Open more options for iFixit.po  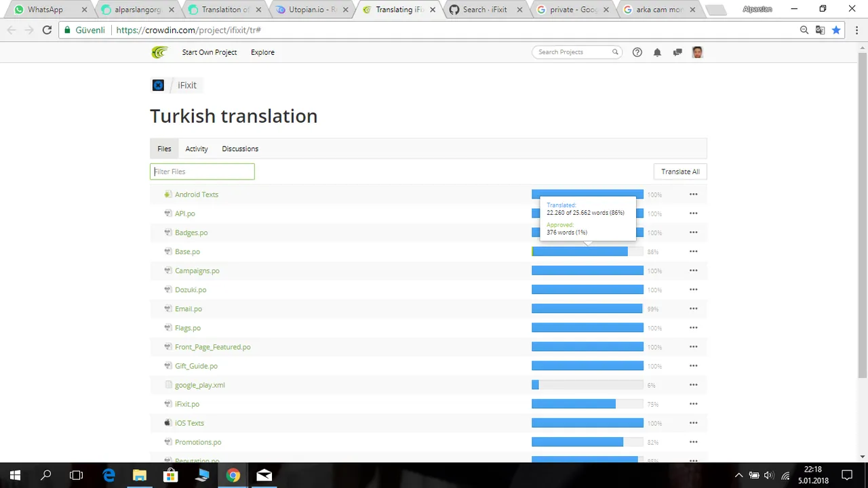click(693, 404)
